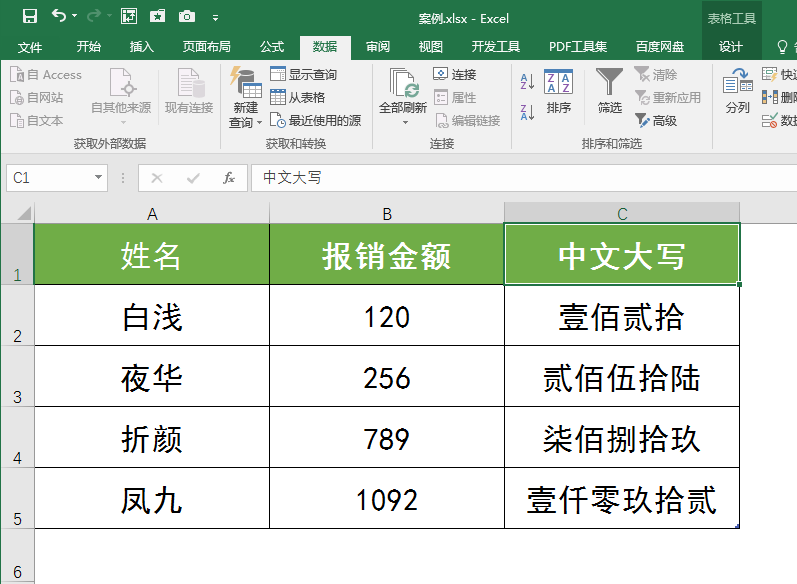Click the camera screenshot icon in title bar

click(187, 17)
